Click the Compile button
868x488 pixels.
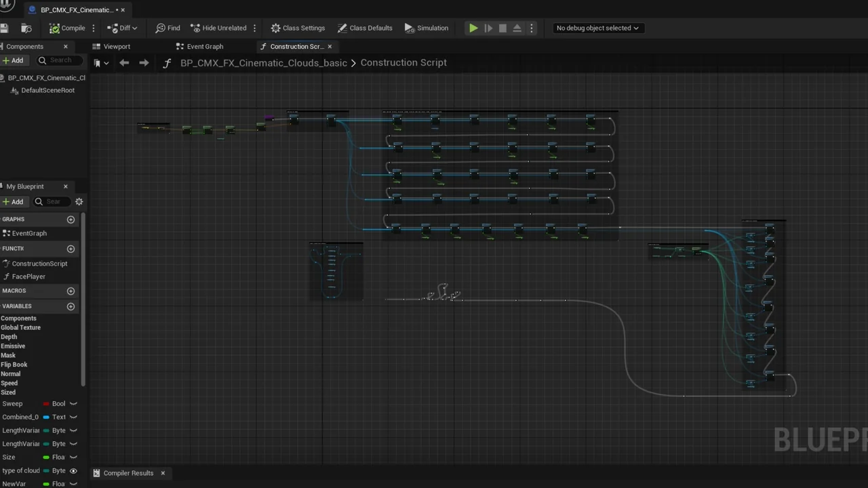(67, 28)
